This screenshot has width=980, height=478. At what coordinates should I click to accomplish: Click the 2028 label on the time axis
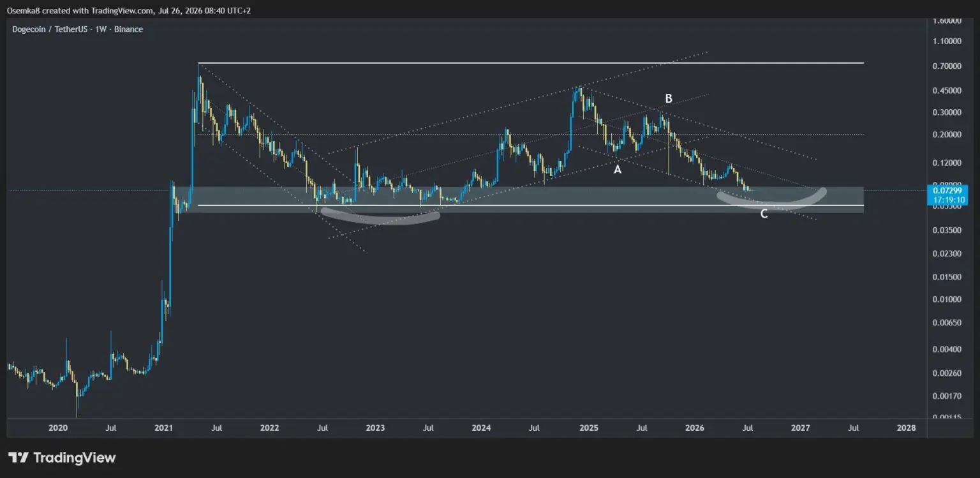[906, 428]
